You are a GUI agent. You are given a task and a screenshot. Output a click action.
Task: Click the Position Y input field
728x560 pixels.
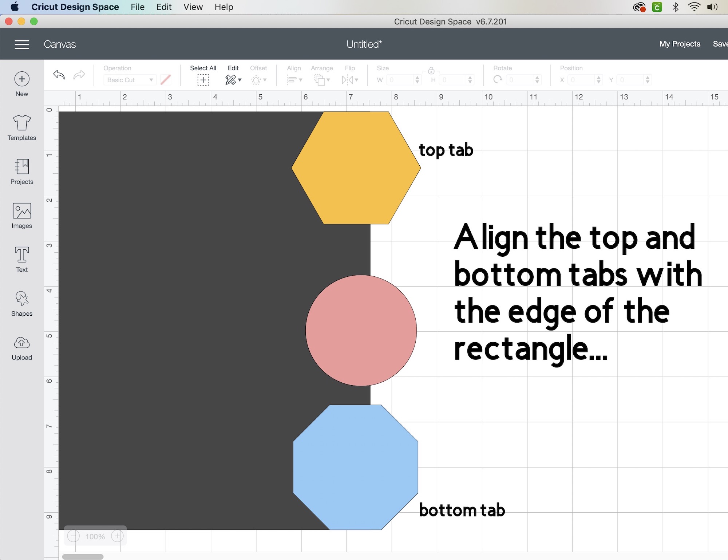pos(630,80)
